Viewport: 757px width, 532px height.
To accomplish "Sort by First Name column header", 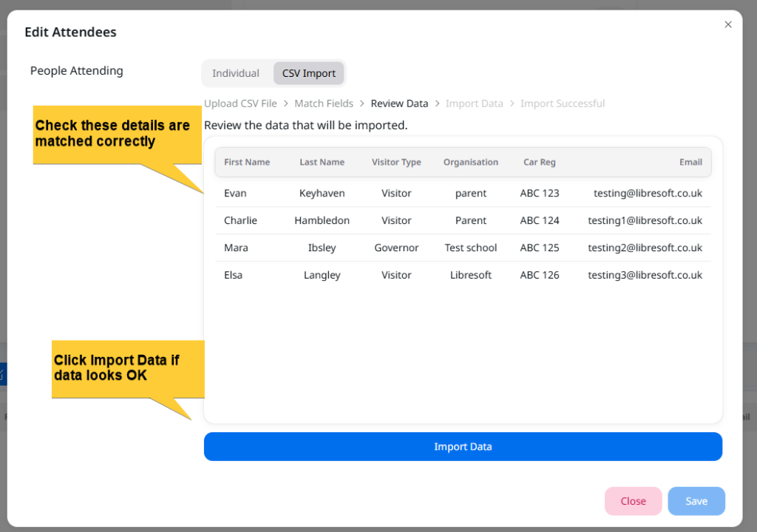I will (x=247, y=162).
